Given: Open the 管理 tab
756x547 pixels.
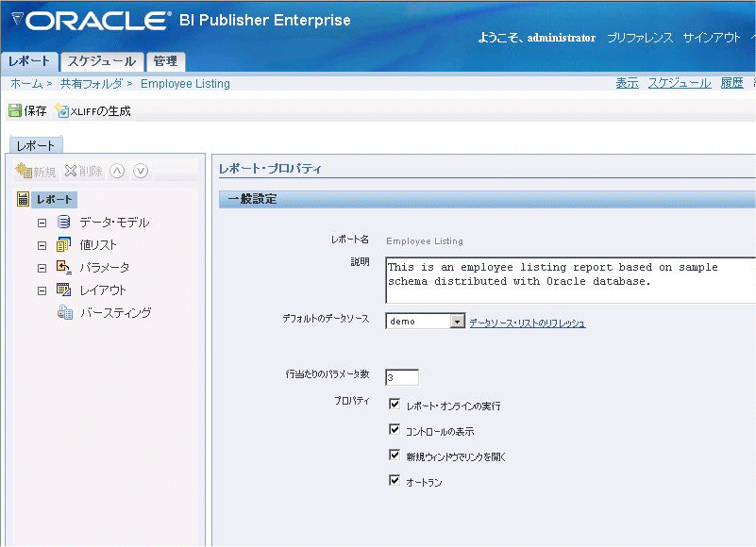Looking at the screenshot, I should point(165,61).
